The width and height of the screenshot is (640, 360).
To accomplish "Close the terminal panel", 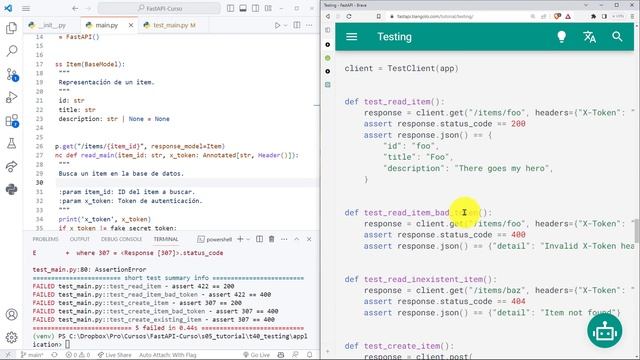I will 309,239.
